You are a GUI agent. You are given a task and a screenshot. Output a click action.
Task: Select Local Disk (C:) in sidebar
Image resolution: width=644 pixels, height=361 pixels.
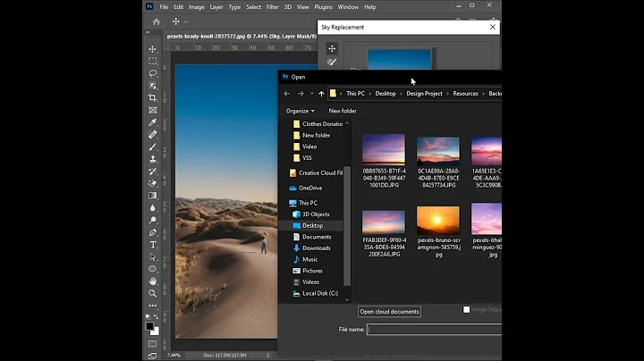point(315,293)
